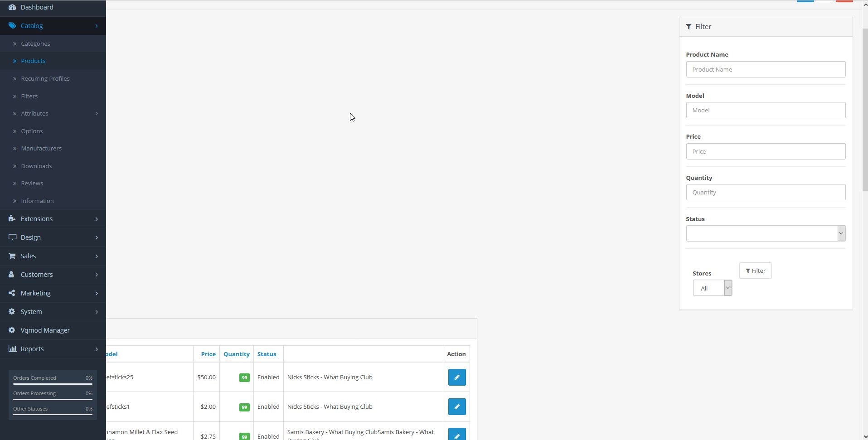The image size is (868, 440).
Task: Sort table by the Status column header
Action: [x=267, y=354]
